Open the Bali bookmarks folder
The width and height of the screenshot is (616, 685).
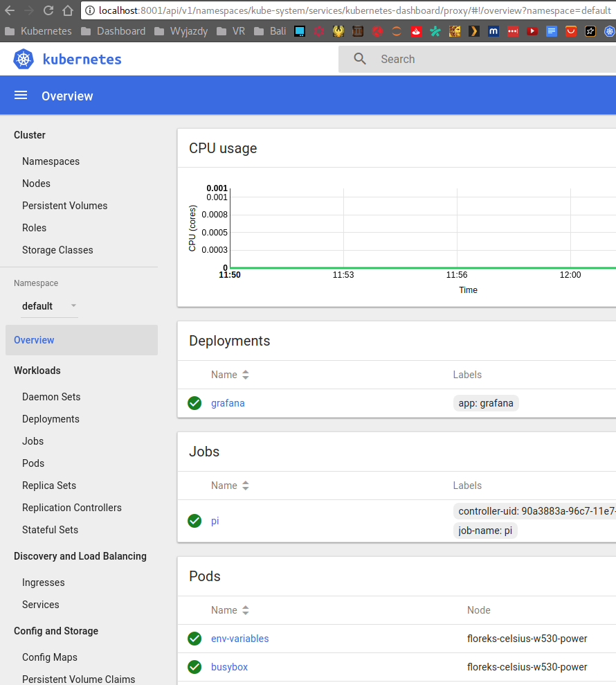tap(270, 31)
